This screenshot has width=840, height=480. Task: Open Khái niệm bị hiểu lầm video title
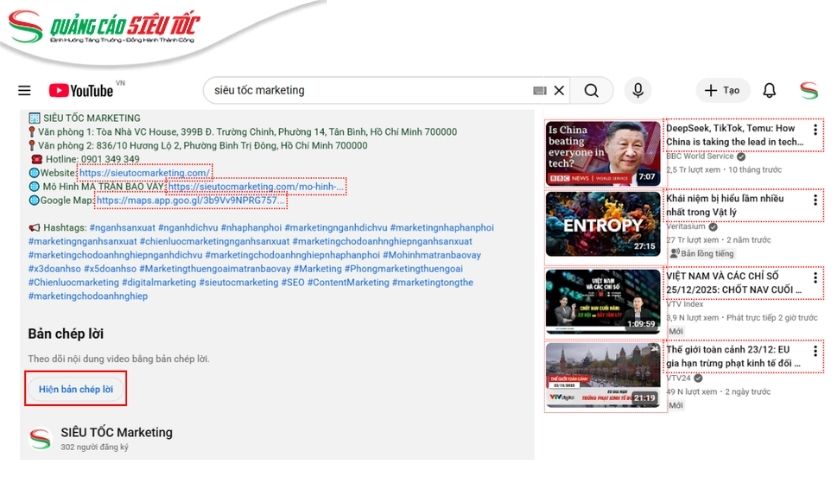pos(725,205)
